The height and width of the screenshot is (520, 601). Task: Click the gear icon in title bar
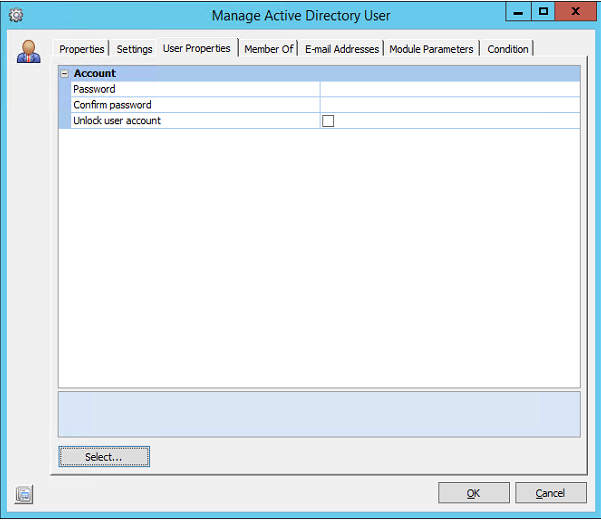pos(16,15)
